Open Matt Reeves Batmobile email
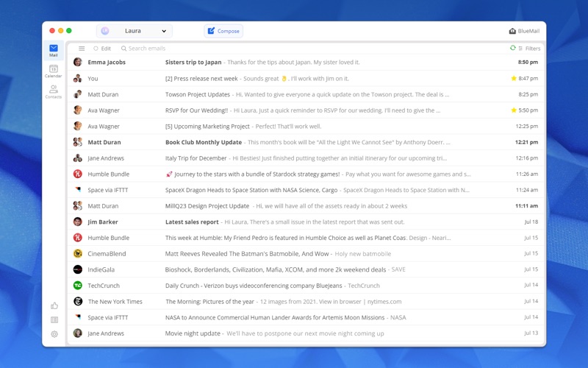 pos(306,253)
